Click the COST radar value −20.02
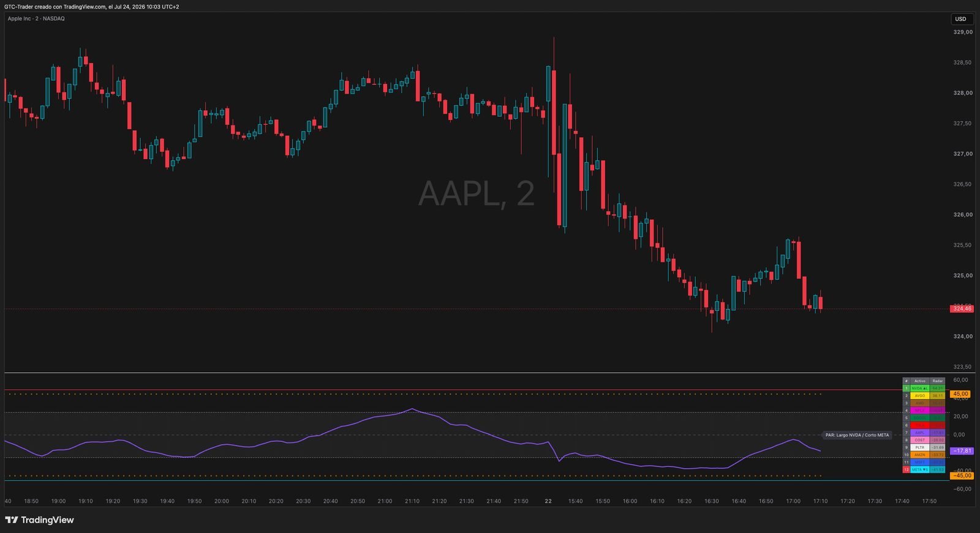980x533 pixels. point(937,440)
